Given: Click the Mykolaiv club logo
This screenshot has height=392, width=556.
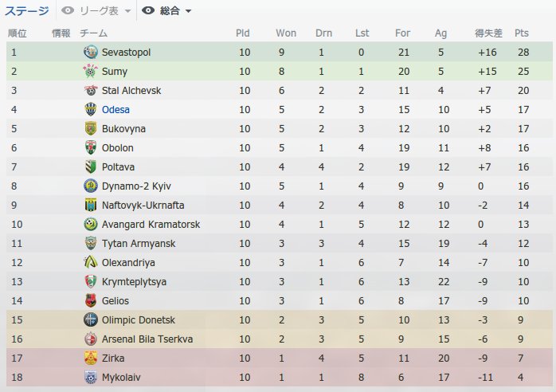Looking at the screenshot, I should [x=91, y=377].
